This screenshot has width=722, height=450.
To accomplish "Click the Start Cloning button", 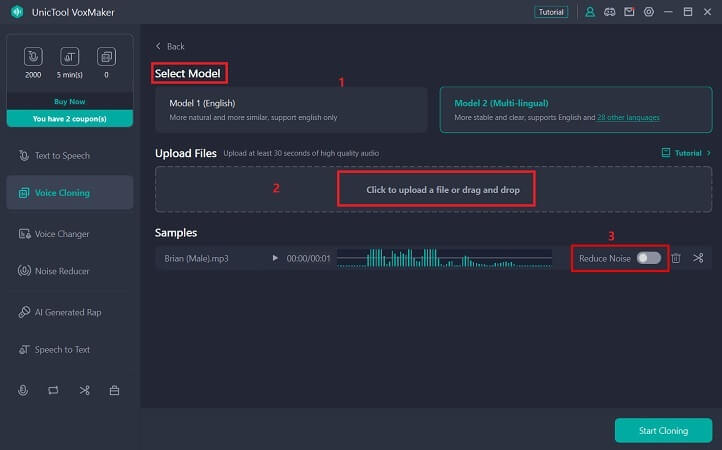I will point(663,430).
